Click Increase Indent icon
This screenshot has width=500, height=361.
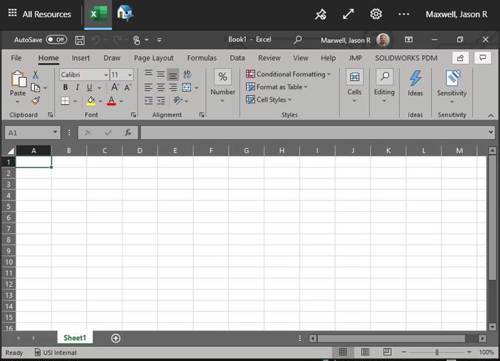pos(161,101)
